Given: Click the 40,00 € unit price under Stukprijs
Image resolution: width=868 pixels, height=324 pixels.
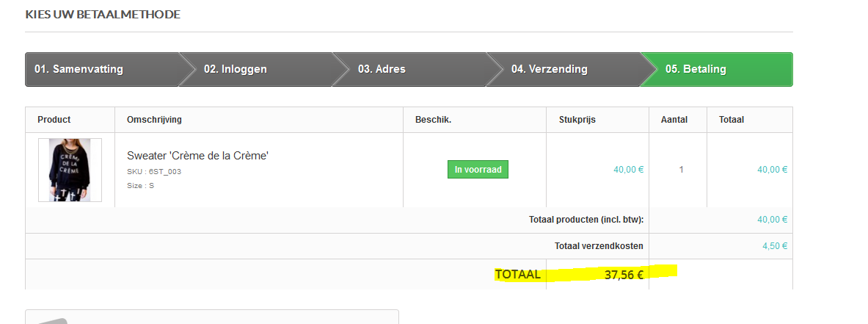Looking at the screenshot, I should (x=628, y=170).
